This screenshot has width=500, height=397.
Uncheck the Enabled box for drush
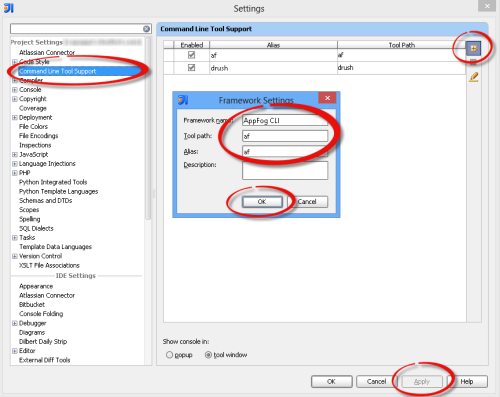191,68
